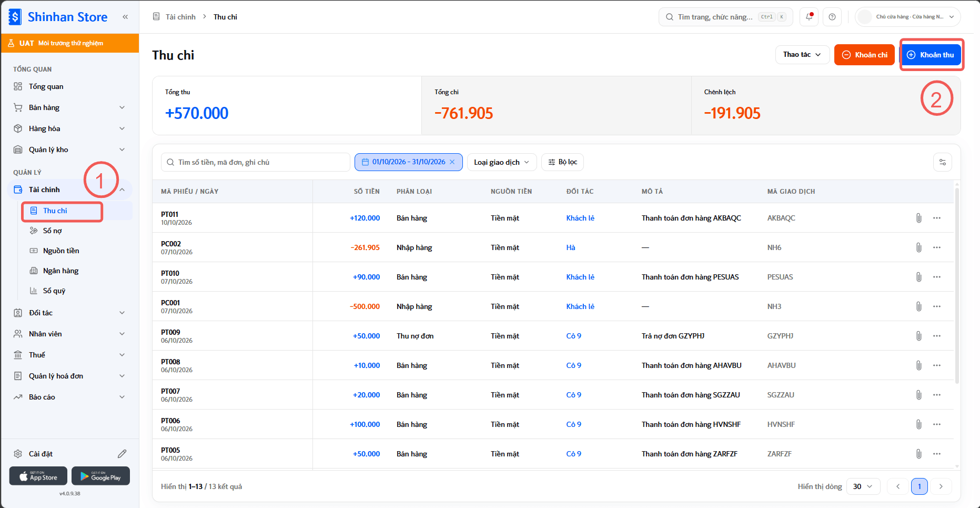Go to next page arrow
Screen dimensions: 980x508
click(941, 486)
